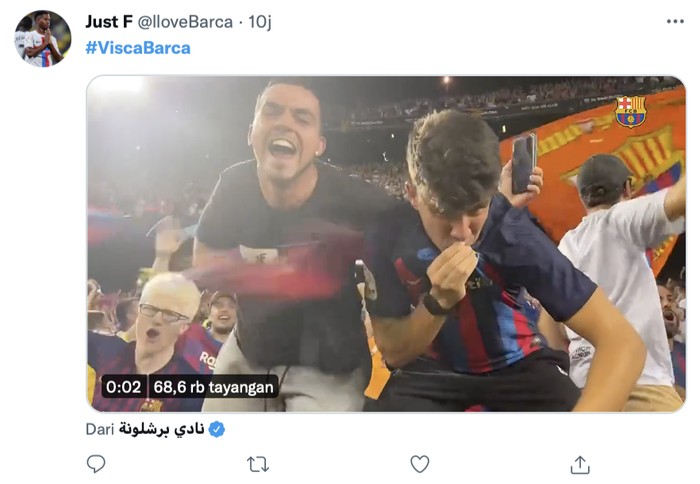Image resolution: width=700 pixels, height=484 pixels.
Task: Click the Just F profile avatar
Action: (43, 38)
